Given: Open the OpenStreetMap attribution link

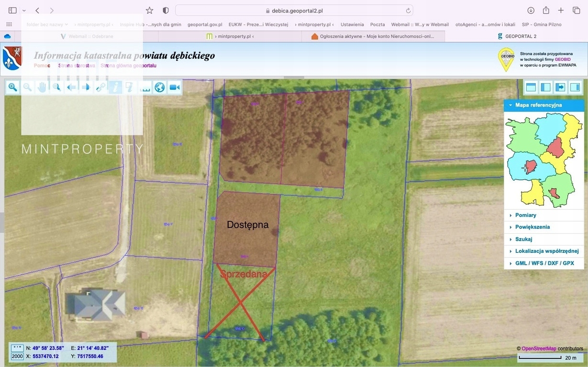Looking at the screenshot, I should point(539,349).
